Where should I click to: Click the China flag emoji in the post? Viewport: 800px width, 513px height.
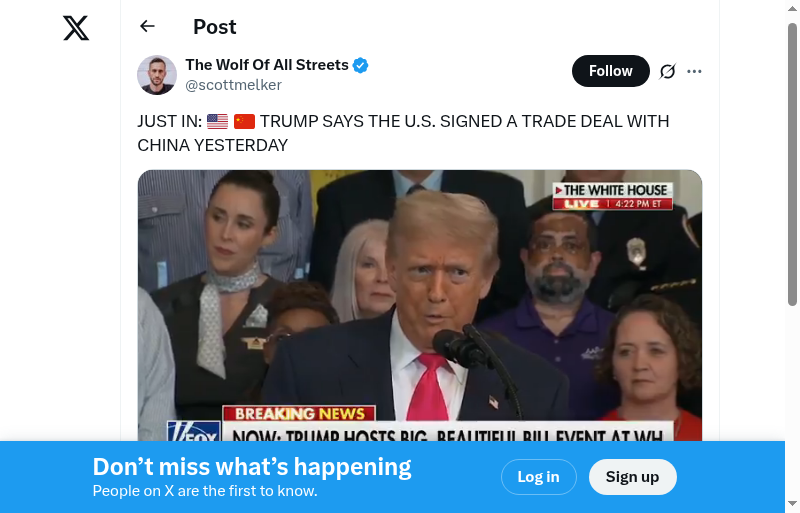point(244,121)
